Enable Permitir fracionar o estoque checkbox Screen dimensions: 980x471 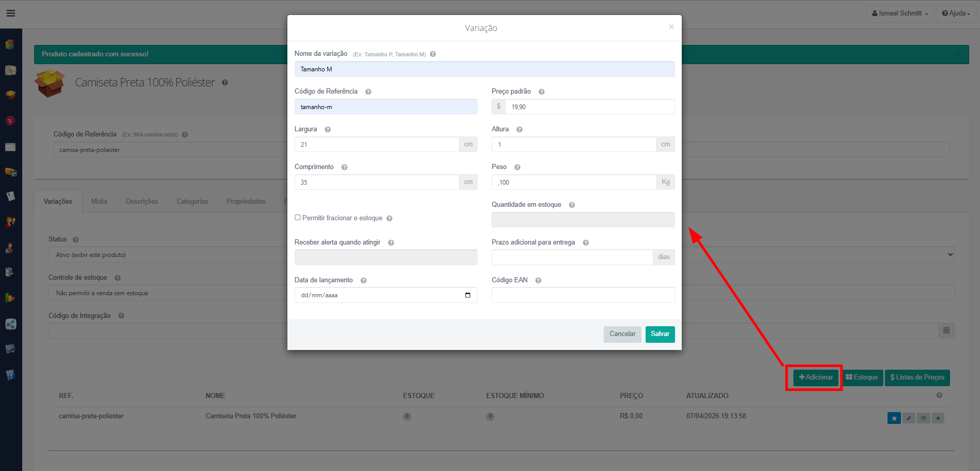pos(298,218)
